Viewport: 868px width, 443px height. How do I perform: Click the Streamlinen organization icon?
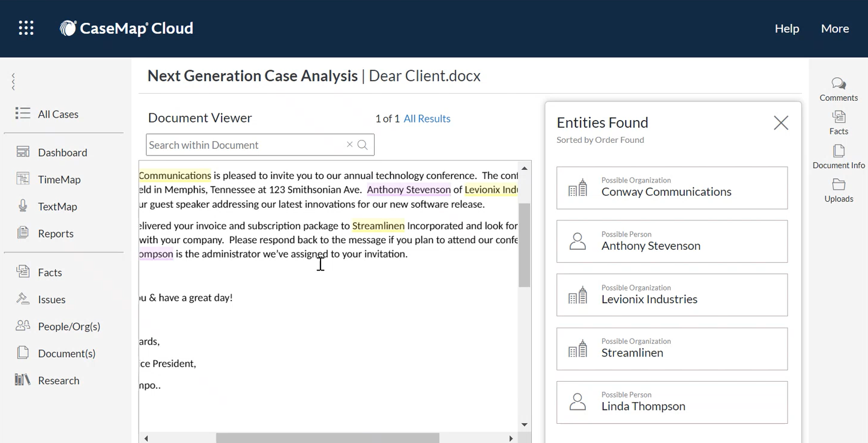click(577, 348)
